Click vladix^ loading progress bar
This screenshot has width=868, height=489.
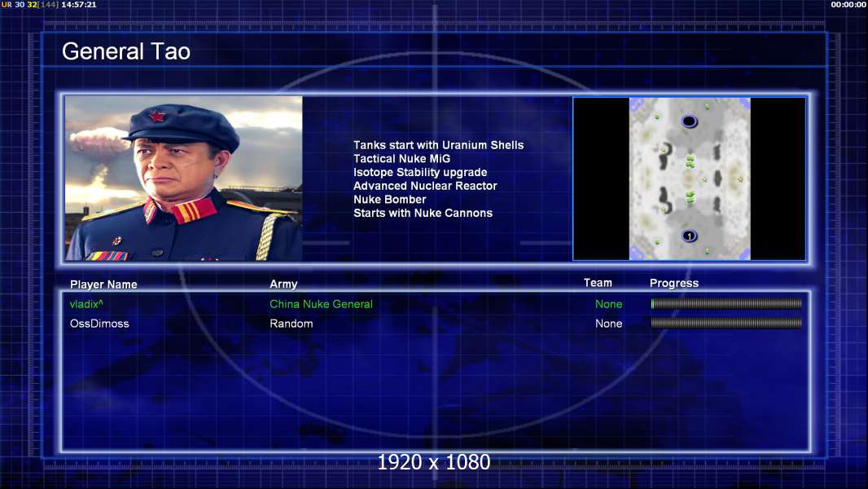pyautogui.click(x=726, y=303)
